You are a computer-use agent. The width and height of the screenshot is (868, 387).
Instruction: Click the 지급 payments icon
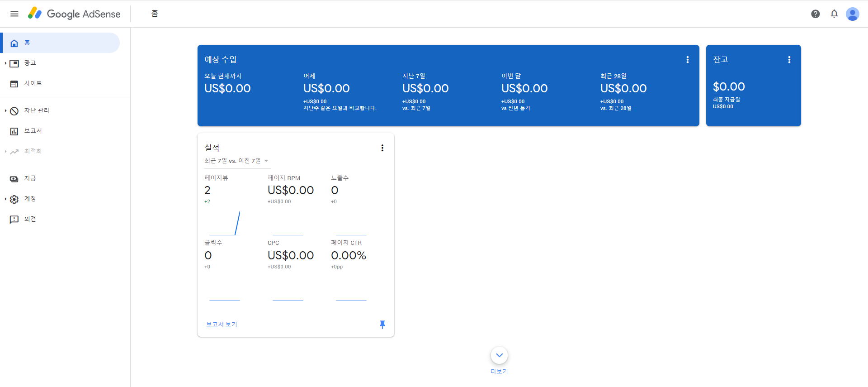(14, 179)
